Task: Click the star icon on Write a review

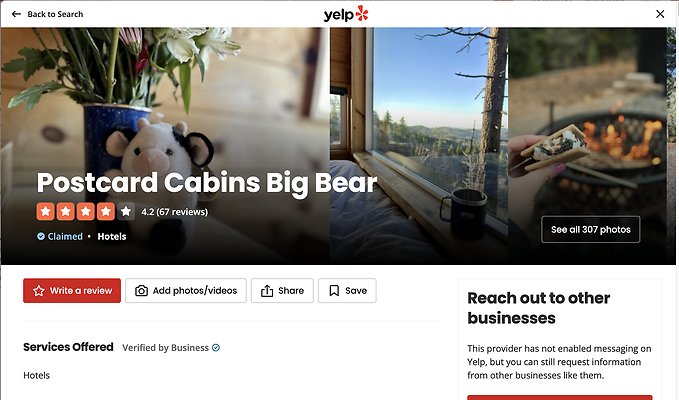Action: [39, 290]
